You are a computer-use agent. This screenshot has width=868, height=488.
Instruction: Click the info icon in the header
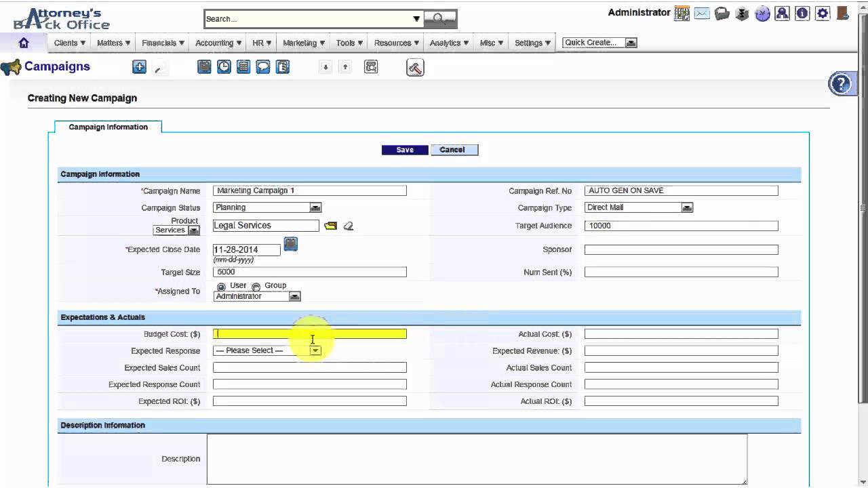point(802,13)
